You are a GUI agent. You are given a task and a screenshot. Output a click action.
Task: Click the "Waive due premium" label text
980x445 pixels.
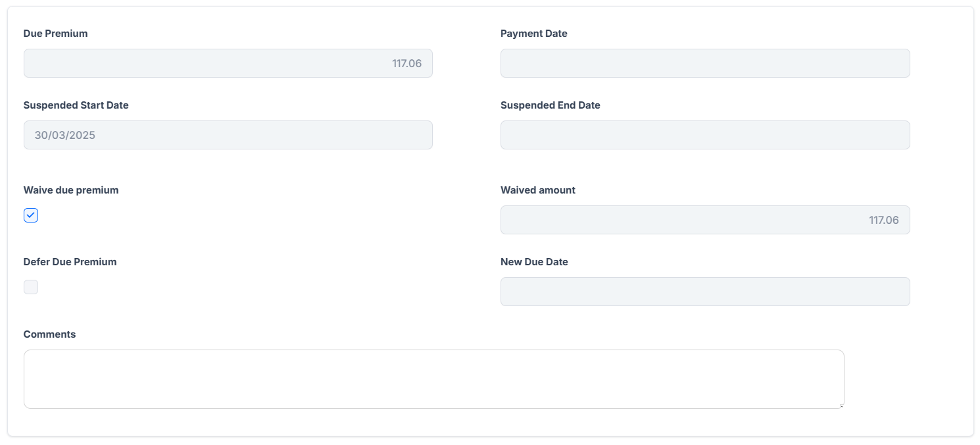pyautogui.click(x=71, y=190)
